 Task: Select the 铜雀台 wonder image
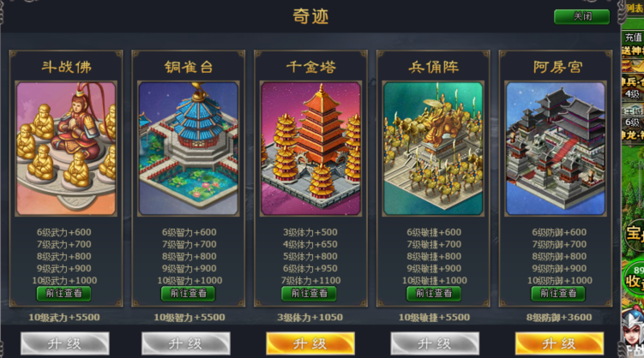(189, 148)
